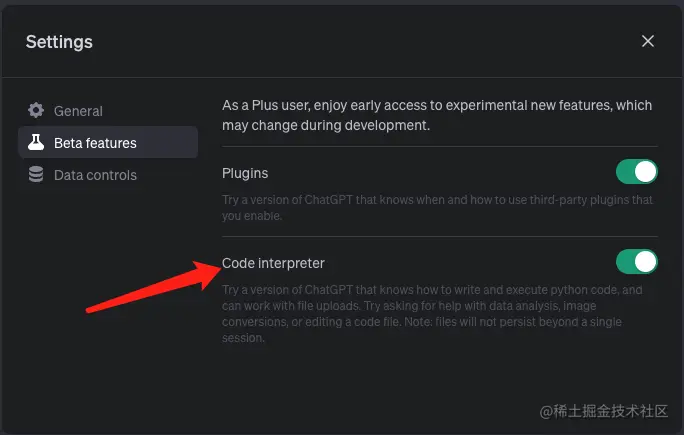Click the flask icon for Beta features
Screen dimensions: 684x435
pyautogui.click(x=36, y=142)
